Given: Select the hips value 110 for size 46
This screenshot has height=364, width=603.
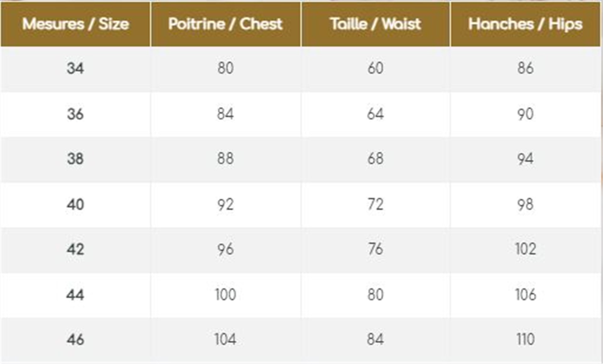Looking at the screenshot, I should 525,339.
